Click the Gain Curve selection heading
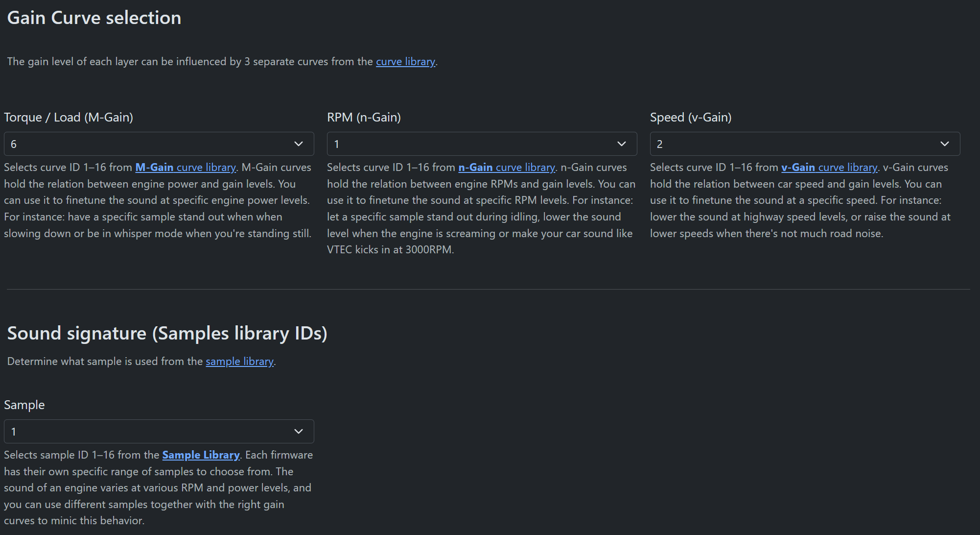The width and height of the screenshot is (980, 535). 94,18
